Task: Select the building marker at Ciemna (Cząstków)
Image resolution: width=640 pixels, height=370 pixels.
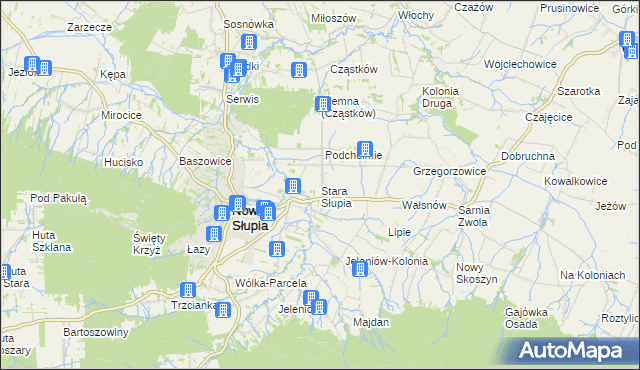Action: [x=323, y=104]
